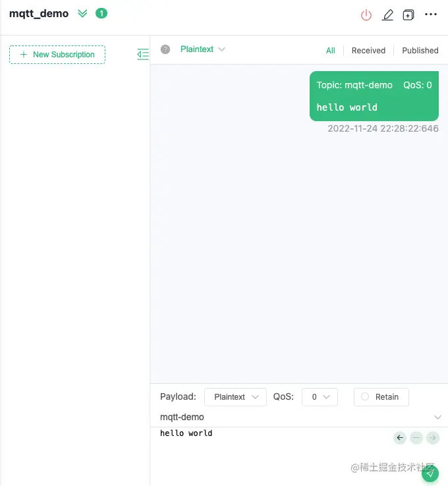
Task: Open the top Plaintext format dropdown
Action: 202,49
